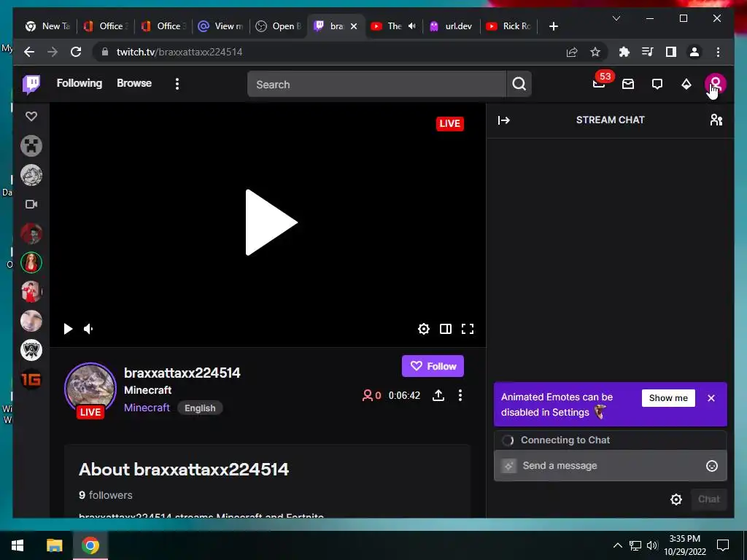This screenshot has height=560, width=747.
Task: Click the share this page icon in address bar
Action: click(572, 52)
